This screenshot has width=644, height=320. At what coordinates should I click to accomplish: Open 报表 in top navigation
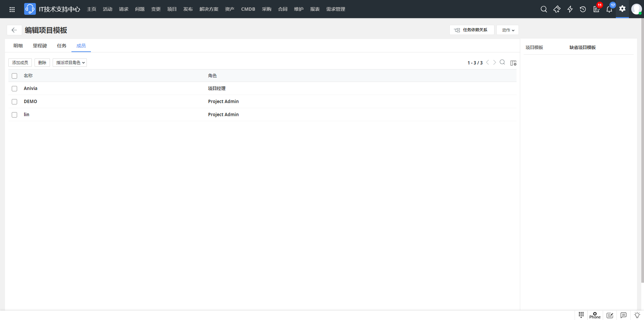click(x=315, y=9)
